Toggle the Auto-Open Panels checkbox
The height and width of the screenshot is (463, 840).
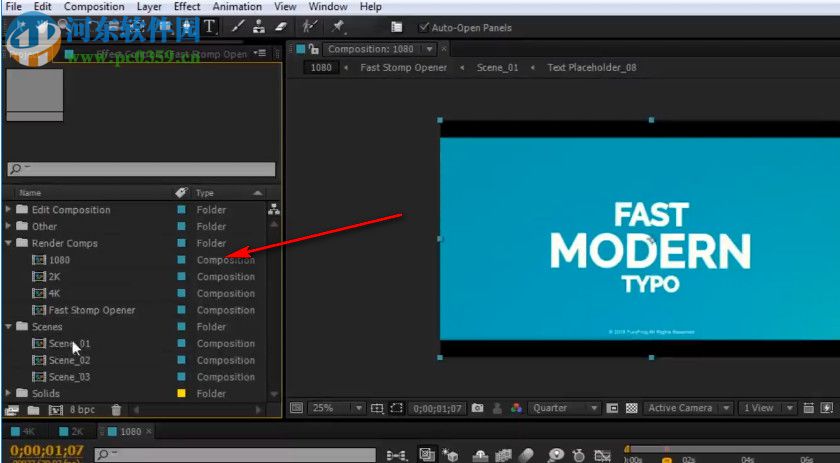click(x=425, y=27)
